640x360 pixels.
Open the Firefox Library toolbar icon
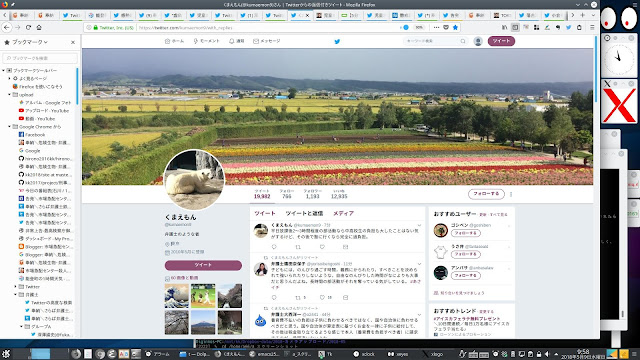coord(504,27)
